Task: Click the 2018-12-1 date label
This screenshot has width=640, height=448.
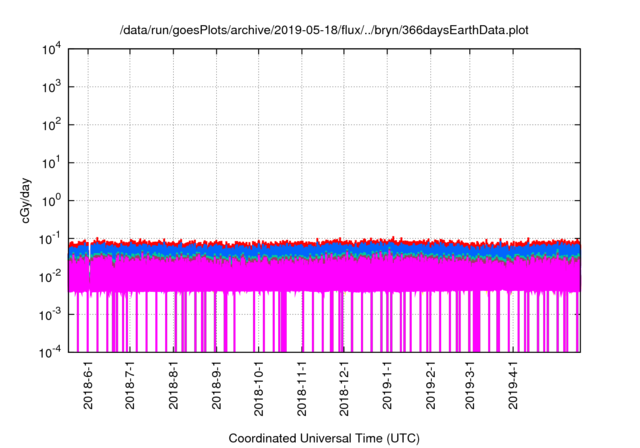Action: (x=344, y=388)
